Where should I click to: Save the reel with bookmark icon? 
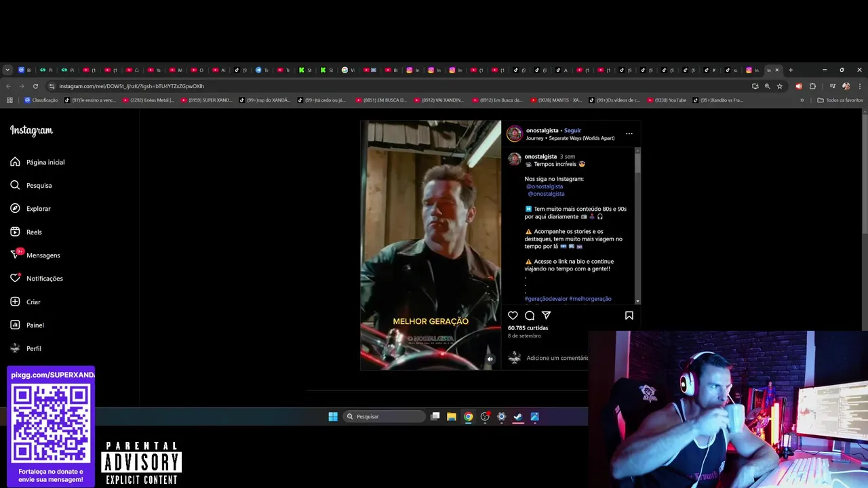click(x=629, y=315)
